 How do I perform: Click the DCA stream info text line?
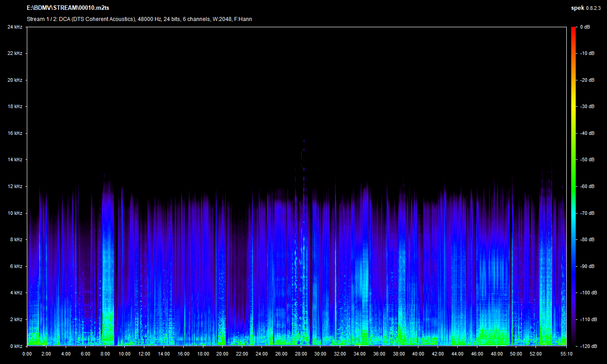pyautogui.click(x=139, y=19)
